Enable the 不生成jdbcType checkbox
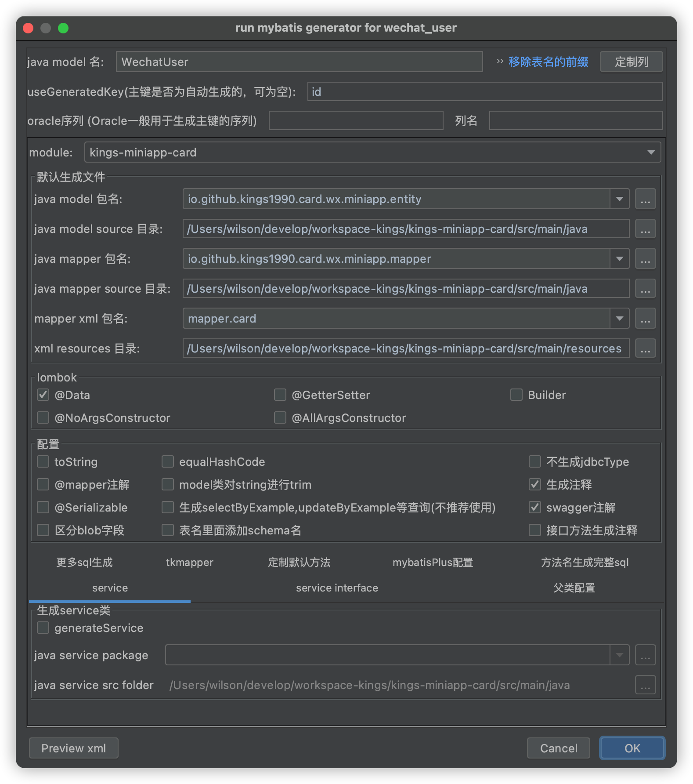This screenshot has width=693, height=784. click(535, 461)
